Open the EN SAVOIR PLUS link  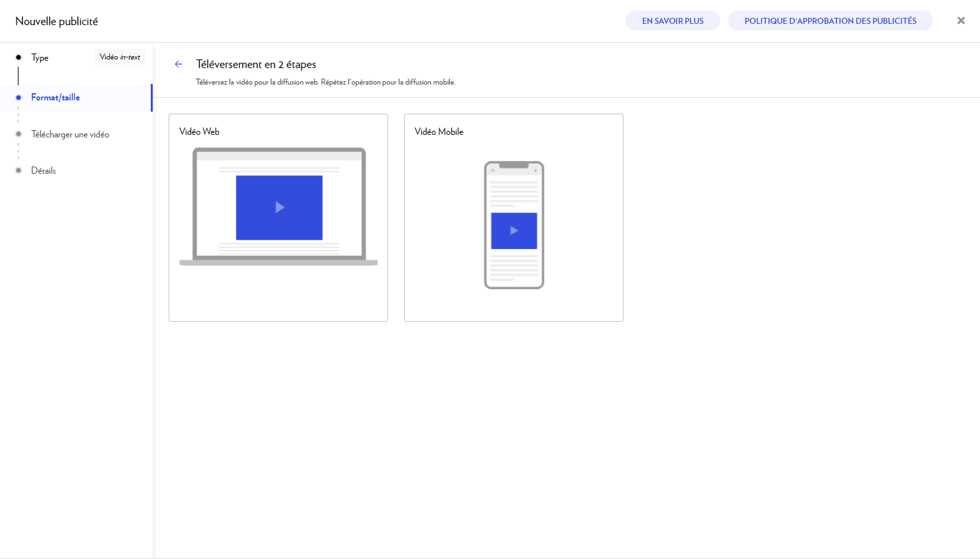tap(673, 20)
